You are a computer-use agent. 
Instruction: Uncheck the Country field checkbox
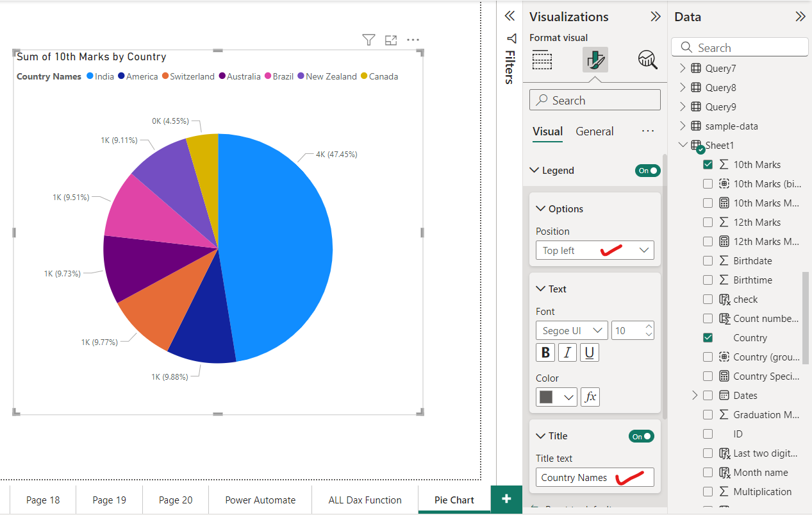[708, 337]
